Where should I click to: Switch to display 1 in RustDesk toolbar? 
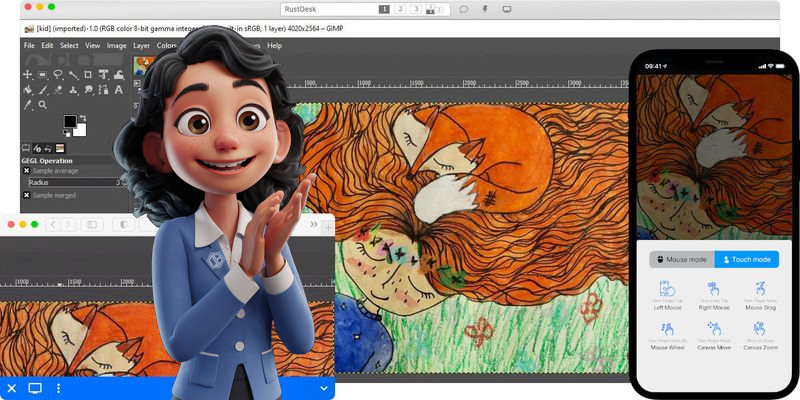[384, 9]
